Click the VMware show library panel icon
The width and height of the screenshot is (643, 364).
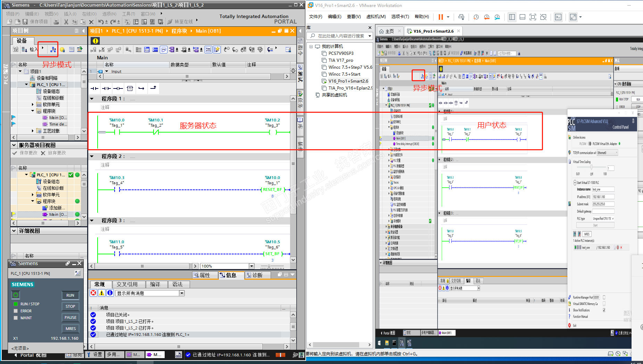coord(512,17)
